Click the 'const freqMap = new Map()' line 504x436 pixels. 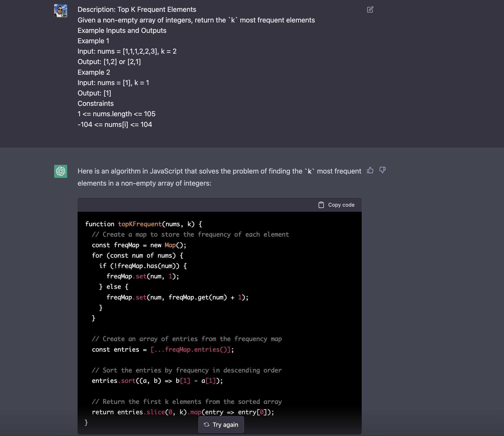click(x=139, y=245)
